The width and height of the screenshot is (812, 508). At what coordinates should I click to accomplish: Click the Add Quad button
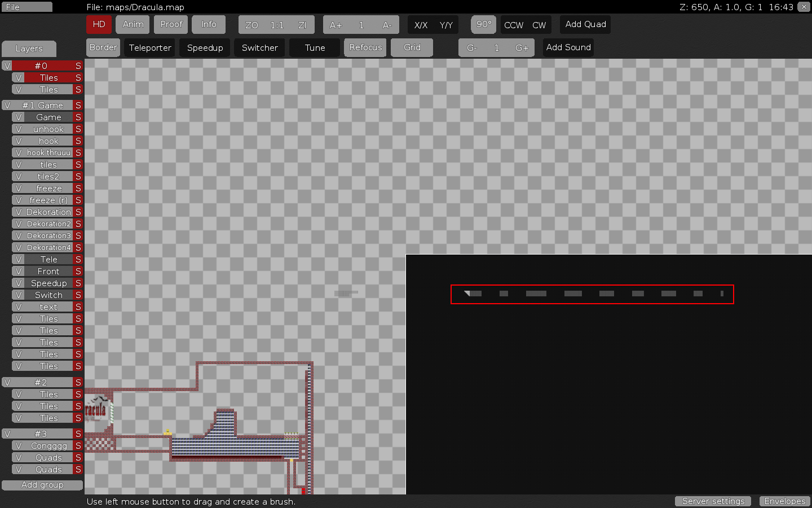click(585, 24)
